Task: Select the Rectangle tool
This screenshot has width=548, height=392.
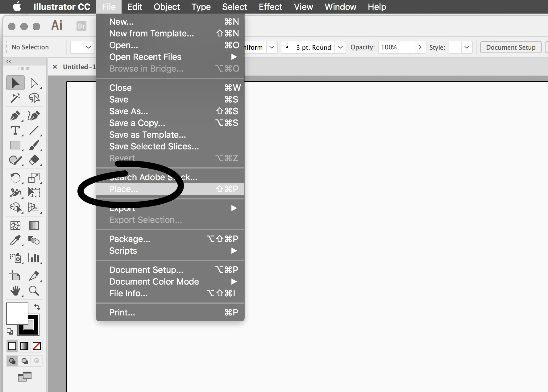Action: pyautogui.click(x=15, y=145)
